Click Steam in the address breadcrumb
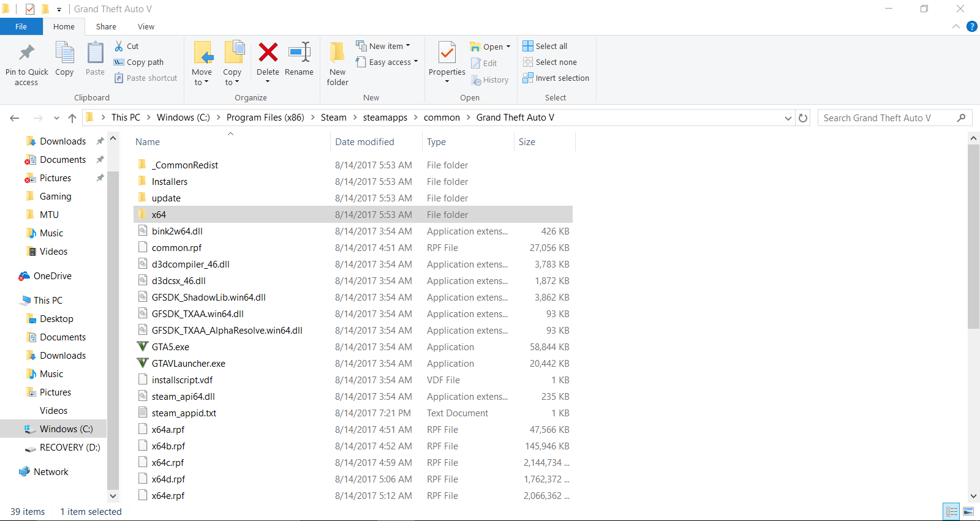The width and height of the screenshot is (980, 521). pos(333,118)
